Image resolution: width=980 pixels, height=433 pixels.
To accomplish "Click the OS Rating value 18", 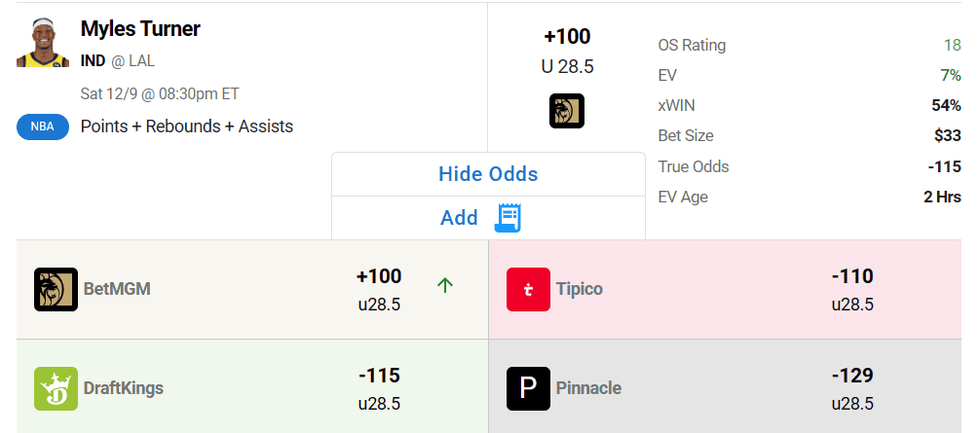I will click(952, 45).
